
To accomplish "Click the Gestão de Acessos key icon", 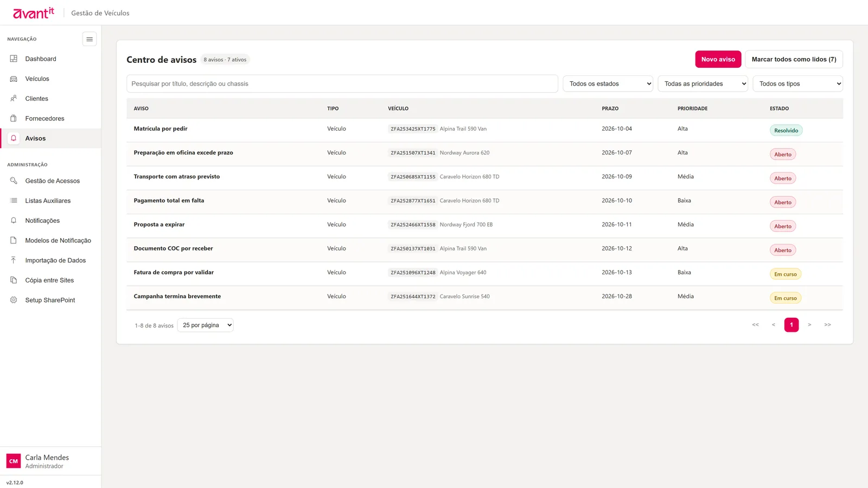I will tap(14, 181).
